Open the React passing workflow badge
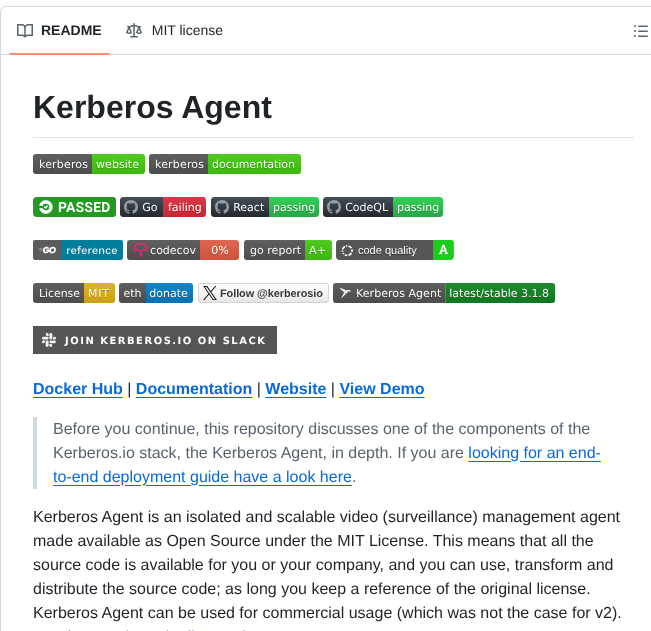Screen dimensions: 651x631 tap(265, 207)
